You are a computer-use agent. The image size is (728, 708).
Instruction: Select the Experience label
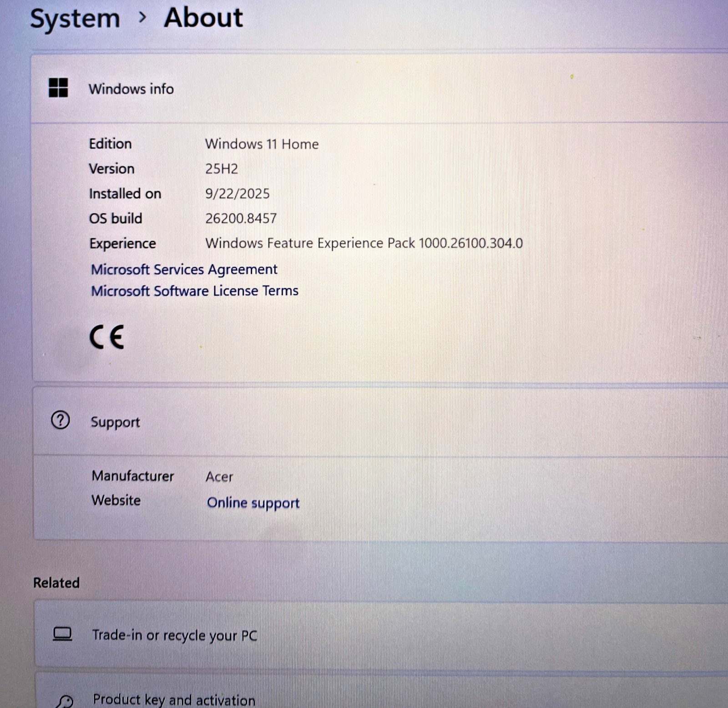coord(122,243)
